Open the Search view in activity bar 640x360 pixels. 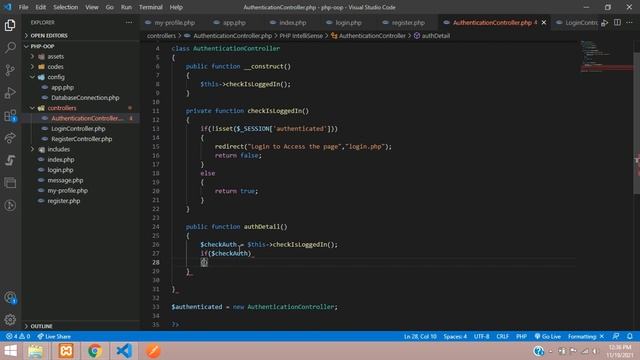pyautogui.click(x=10, y=47)
